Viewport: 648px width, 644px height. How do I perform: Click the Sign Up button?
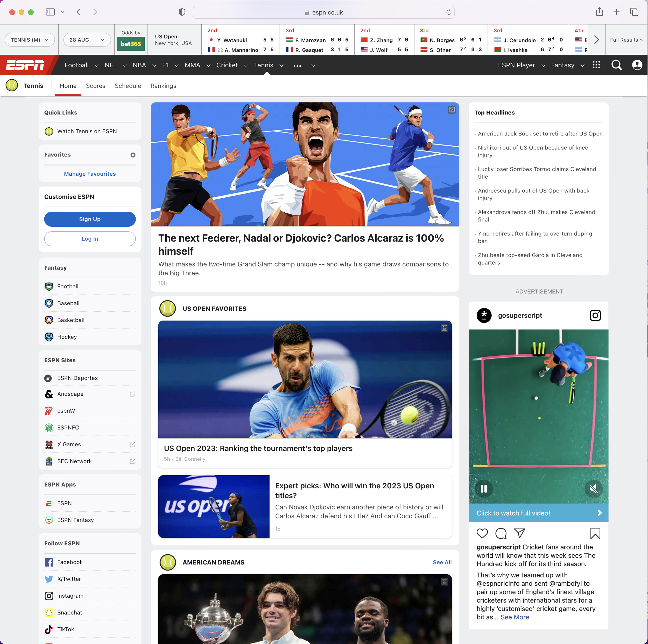coord(90,219)
